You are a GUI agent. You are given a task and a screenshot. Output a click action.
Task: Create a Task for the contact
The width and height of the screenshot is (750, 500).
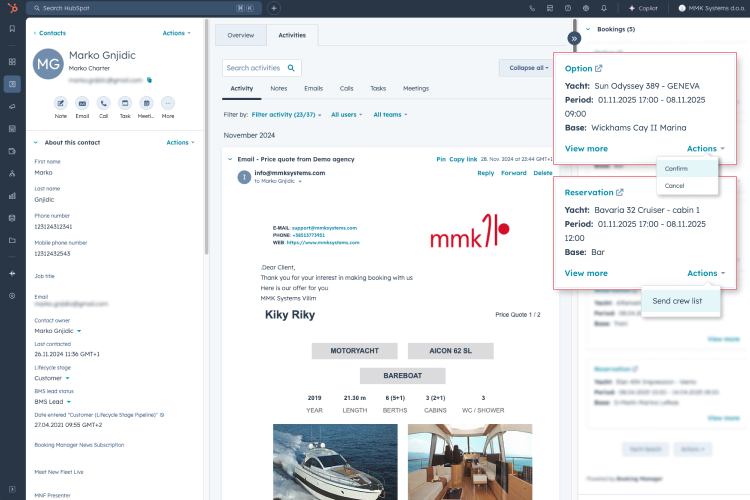coord(125,103)
